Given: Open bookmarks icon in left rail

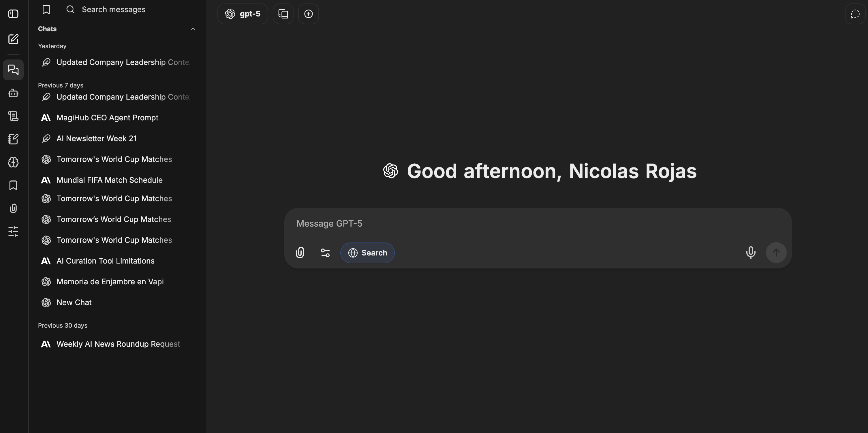Looking at the screenshot, I should [13, 185].
